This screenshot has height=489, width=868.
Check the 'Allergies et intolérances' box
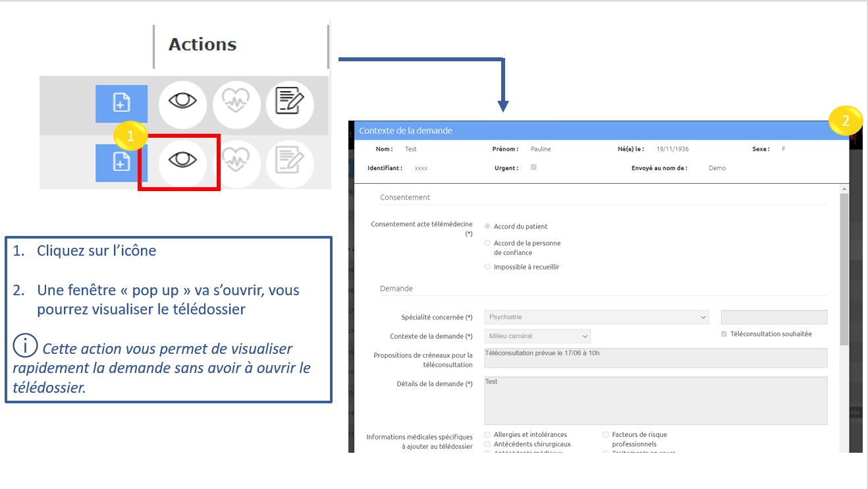click(x=487, y=435)
